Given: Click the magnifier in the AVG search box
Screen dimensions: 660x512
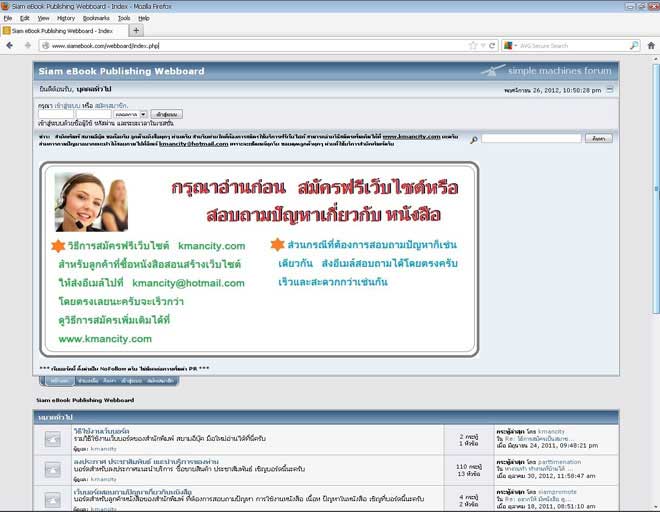Looking at the screenshot, I should [x=633, y=45].
